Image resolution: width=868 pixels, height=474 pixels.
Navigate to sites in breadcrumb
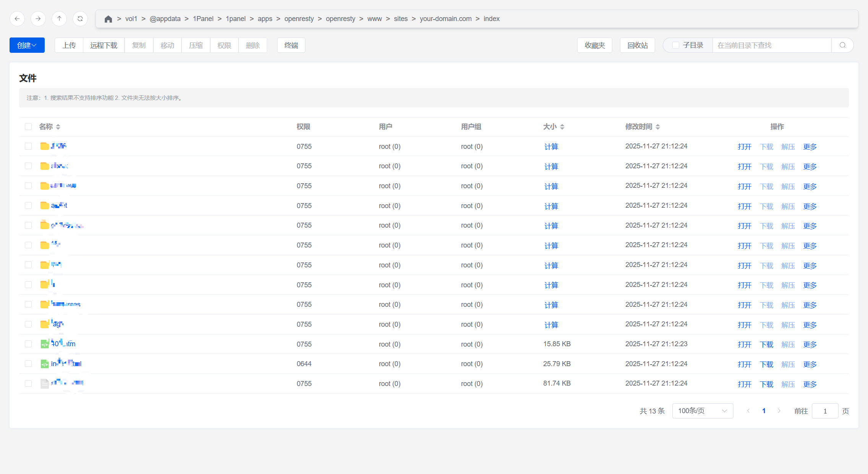[x=401, y=19]
